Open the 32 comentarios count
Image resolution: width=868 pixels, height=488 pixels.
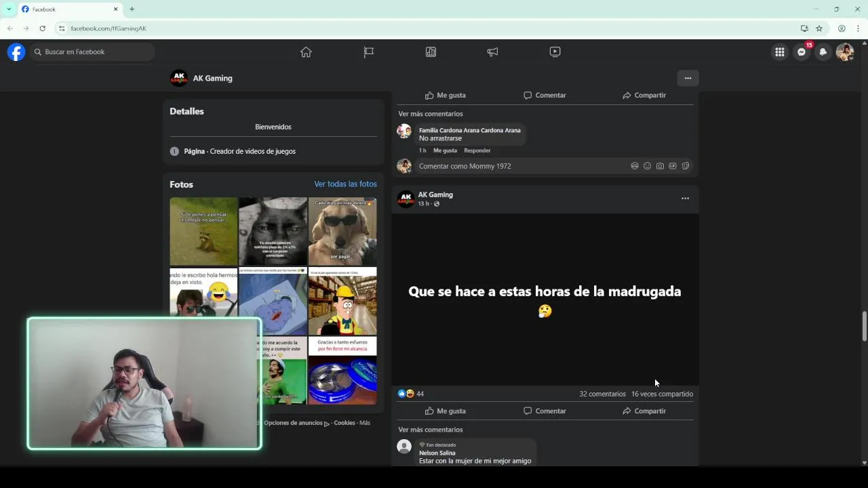tap(602, 394)
